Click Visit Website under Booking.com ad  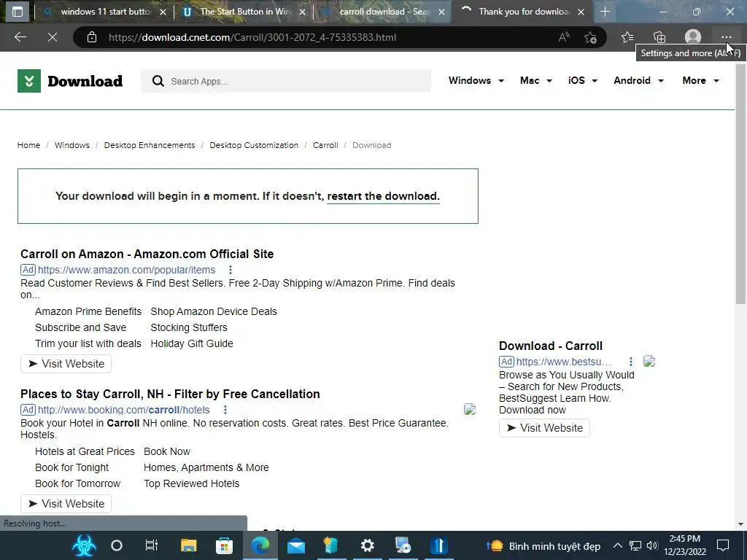[x=66, y=504]
